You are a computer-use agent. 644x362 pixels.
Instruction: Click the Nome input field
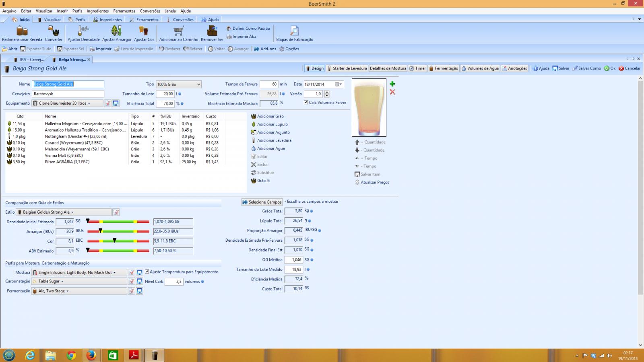(x=68, y=84)
